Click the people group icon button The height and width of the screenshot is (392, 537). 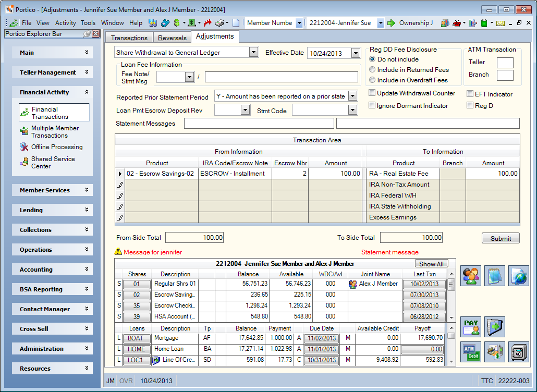pyautogui.click(x=471, y=276)
